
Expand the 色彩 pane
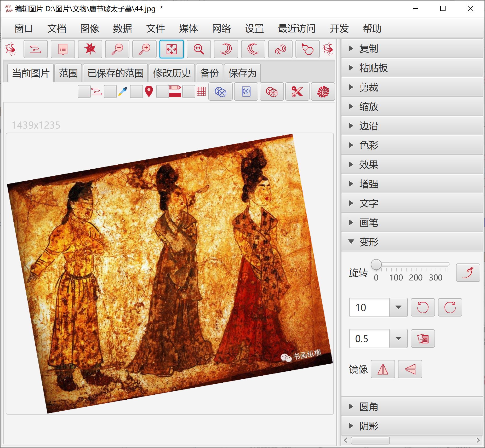coord(412,145)
